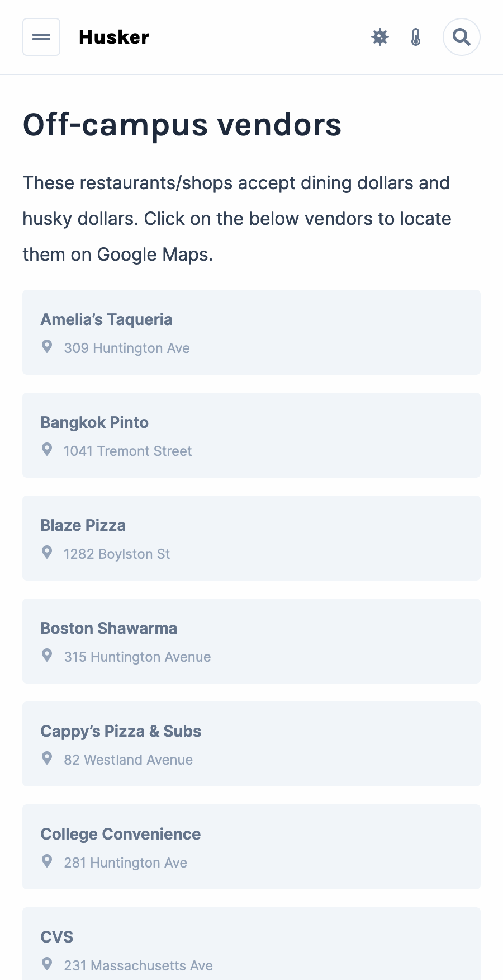
Task: Open Bangkok Pinto vendor card
Action: pos(251,435)
